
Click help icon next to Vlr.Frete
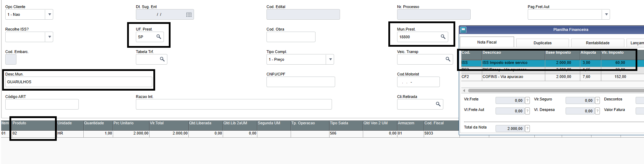tap(527, 100)
